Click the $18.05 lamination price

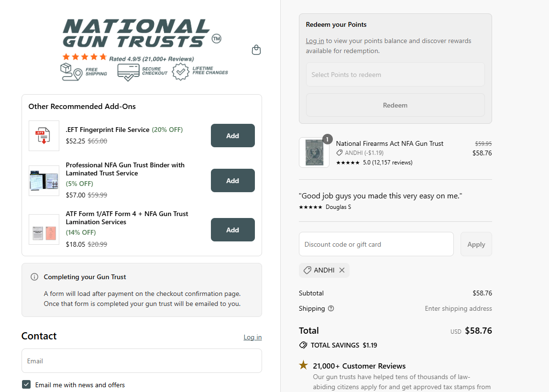tap(75, 244)
